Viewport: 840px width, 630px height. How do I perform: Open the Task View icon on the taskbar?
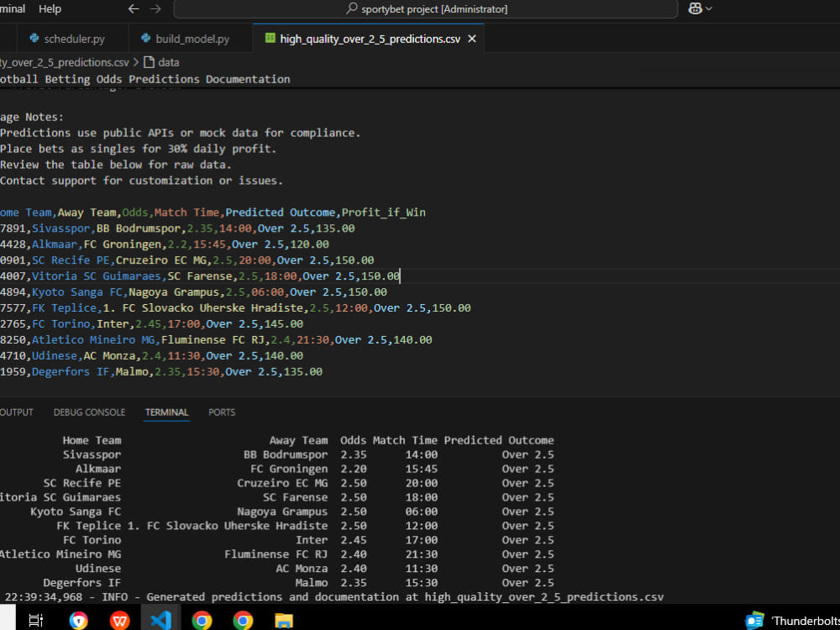(35, 621)
